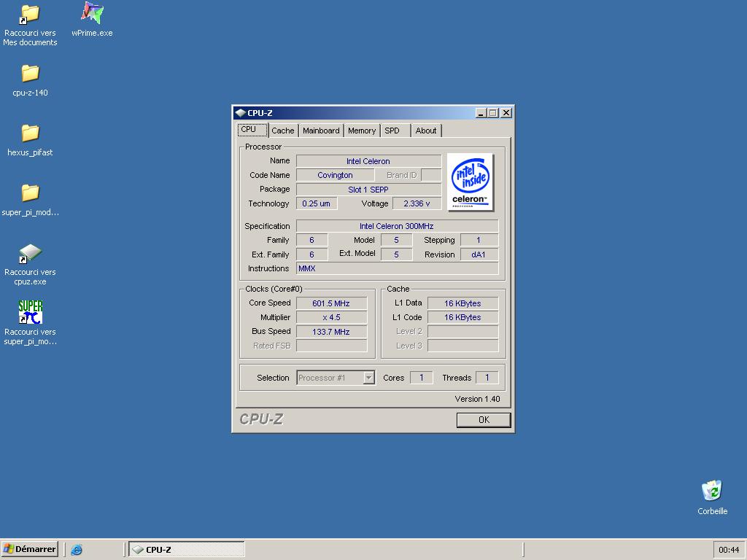Click the Version 1.40 label

point(477,399)
